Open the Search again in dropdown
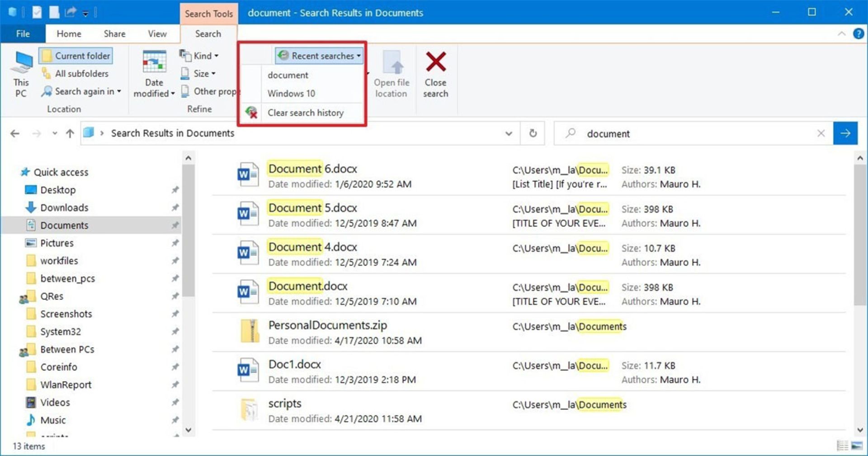868x456 pixels. click(82, 91)
